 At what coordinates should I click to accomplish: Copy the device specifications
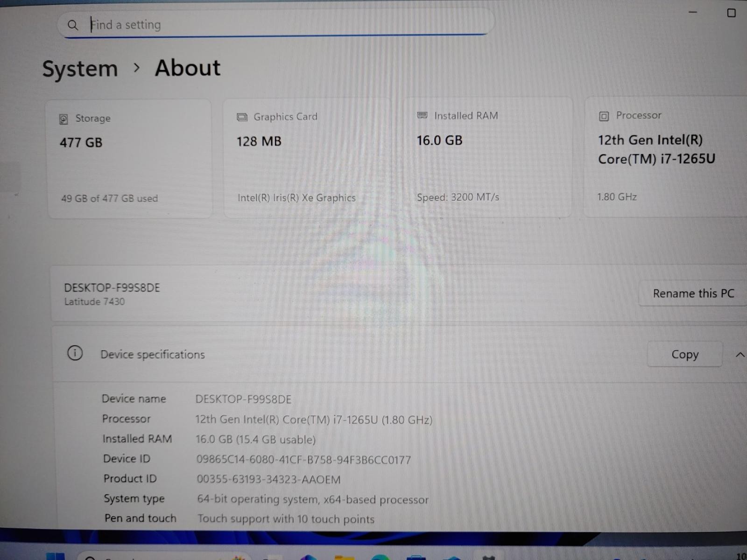(684, 355)
